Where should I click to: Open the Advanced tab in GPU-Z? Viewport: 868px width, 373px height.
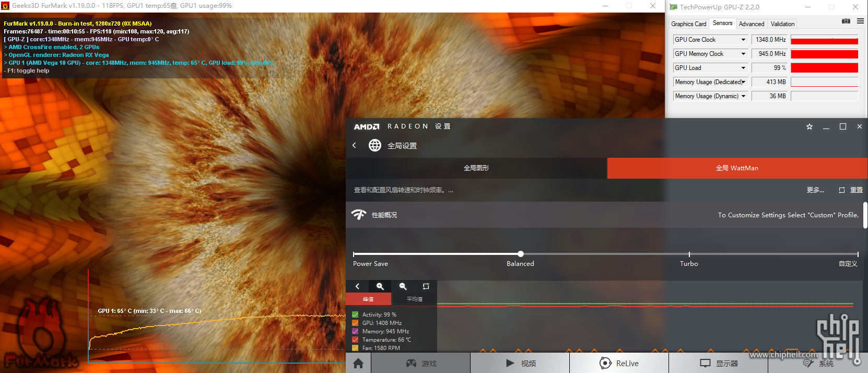pos(752,24)
